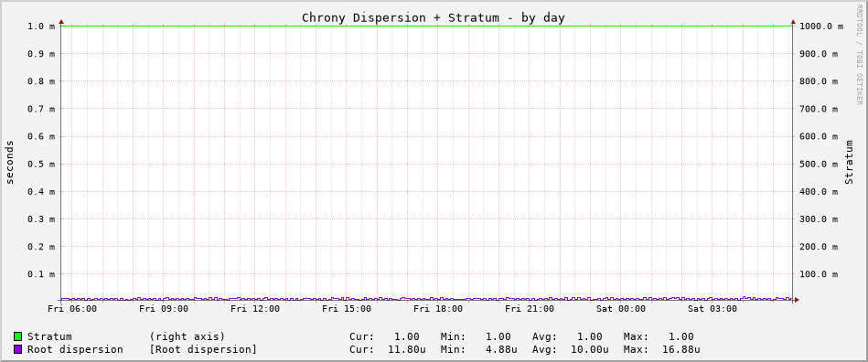Screen dimensions: 868x362
Task: Click the Stratum row 'Max: 1.00' value
Action: tap(659, 336)
